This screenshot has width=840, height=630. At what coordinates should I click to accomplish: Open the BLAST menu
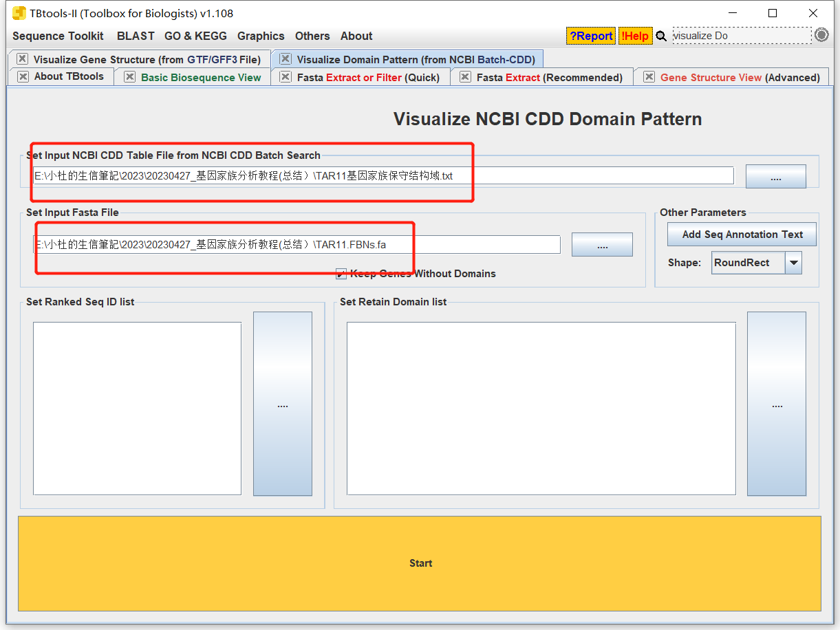(136, 36)
